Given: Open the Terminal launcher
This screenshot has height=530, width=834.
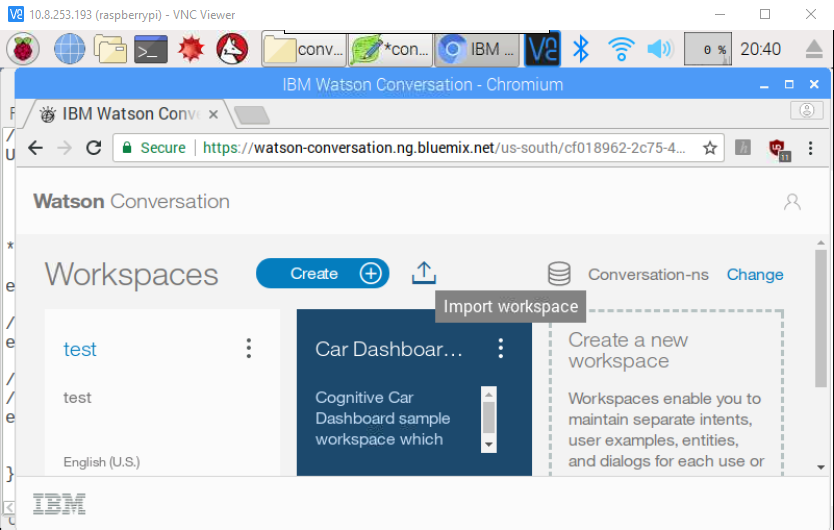Looking at the screenshot, I should (151, 49).
